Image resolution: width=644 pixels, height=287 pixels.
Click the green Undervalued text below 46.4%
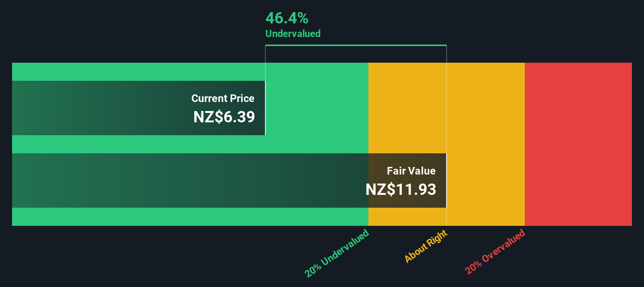[293, 34]
